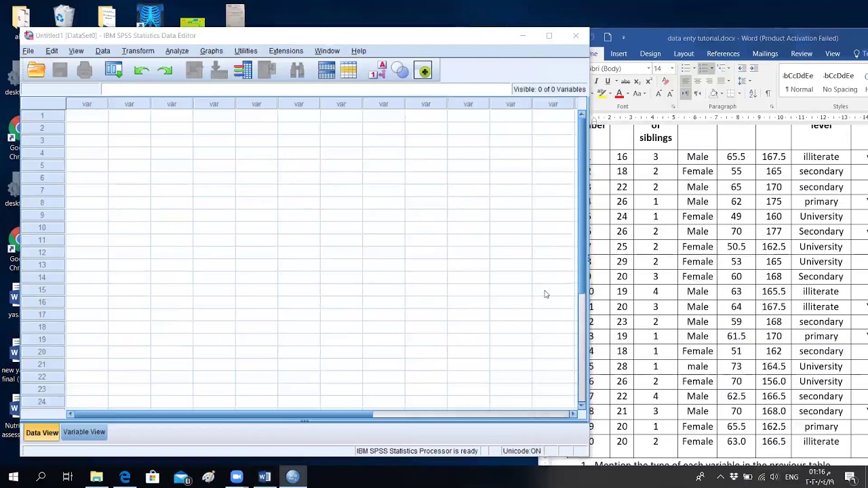The height and width of the screenshot is (488, 868).
Task: Open font size dropdown in Word
Action: (672, 68)
